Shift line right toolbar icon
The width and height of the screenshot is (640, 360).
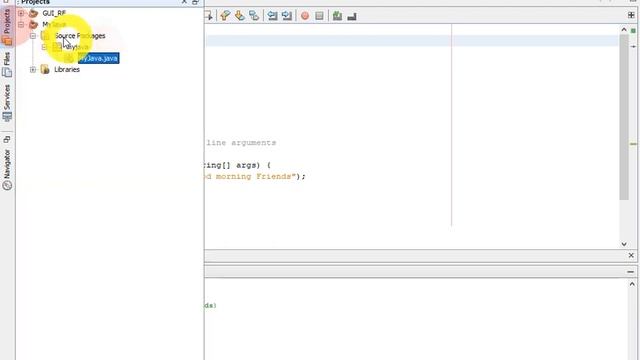(287, 16)
